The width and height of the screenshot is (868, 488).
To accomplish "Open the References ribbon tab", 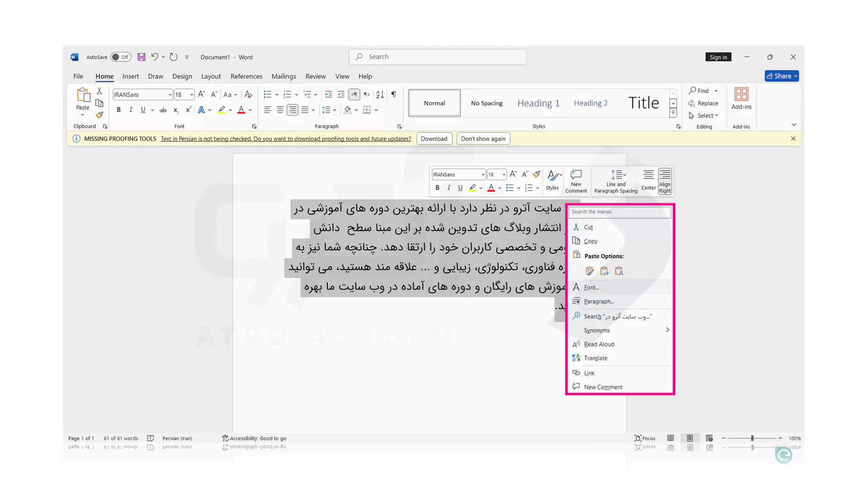I will click(x=246, y=76).
